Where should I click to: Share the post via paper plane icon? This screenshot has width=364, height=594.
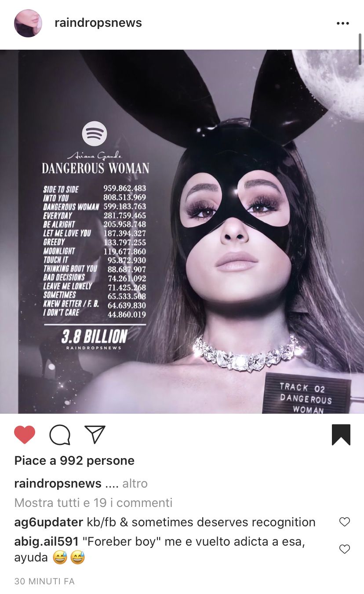click(x=95, y=434)
